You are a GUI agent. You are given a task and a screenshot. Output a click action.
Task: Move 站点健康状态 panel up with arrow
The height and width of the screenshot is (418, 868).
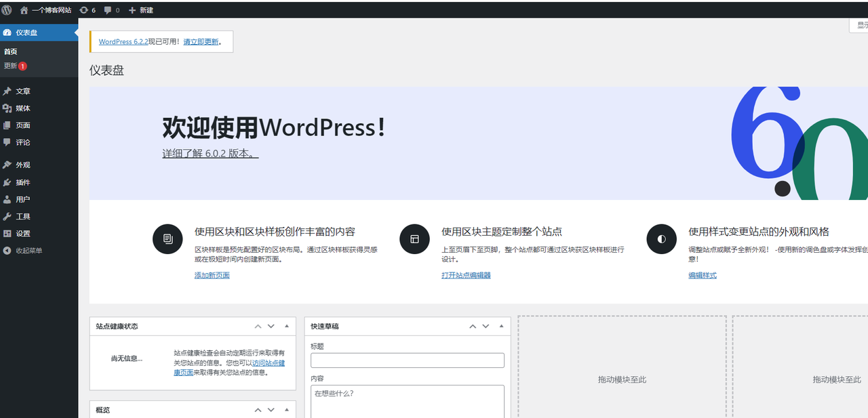258,326
